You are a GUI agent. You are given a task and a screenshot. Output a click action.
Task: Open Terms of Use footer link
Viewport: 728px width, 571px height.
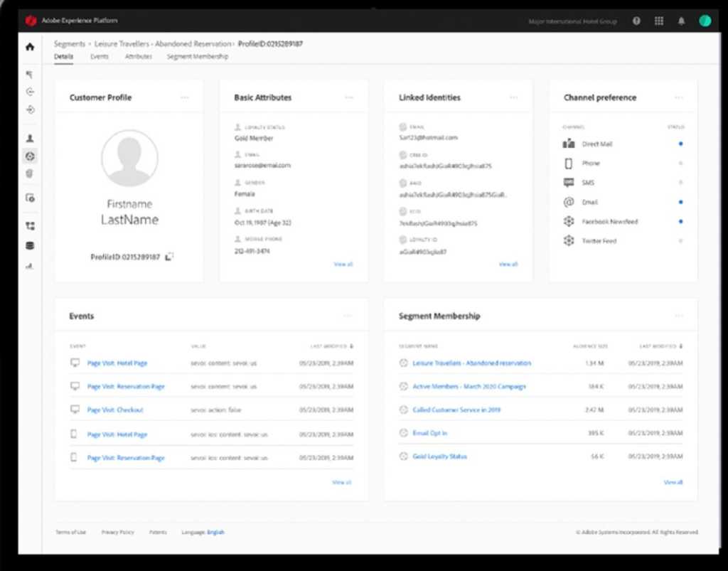click(x=70, y=532)
